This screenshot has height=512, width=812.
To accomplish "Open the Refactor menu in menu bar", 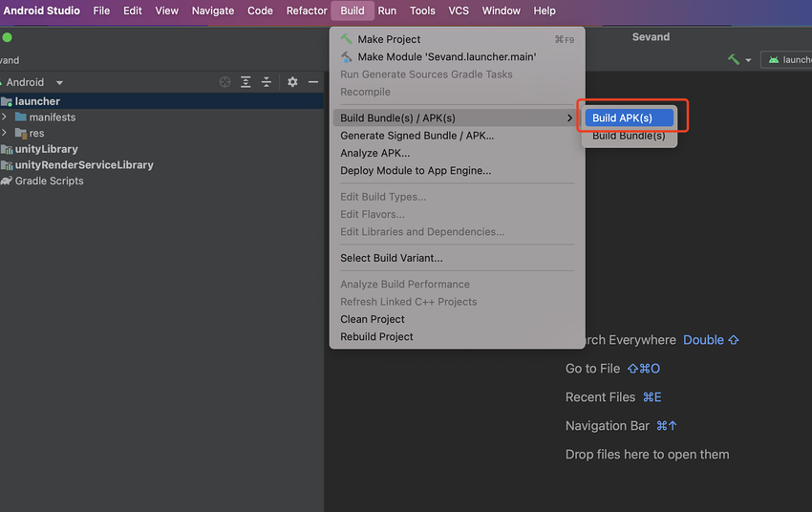I will tap(307, 11).
